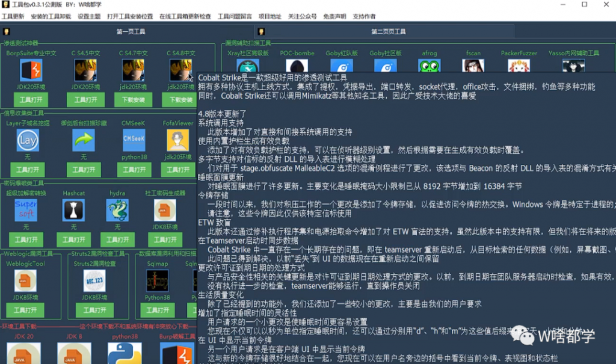616x364 pixels.
Task: Open the 免责声明 menu
Action: [x=334, y=16]
